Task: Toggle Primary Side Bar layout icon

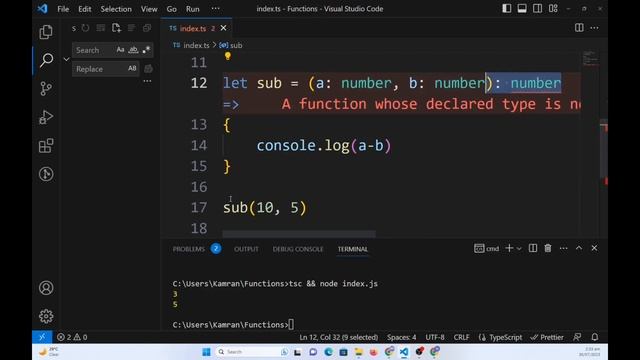Action: (x=507, y=9)
